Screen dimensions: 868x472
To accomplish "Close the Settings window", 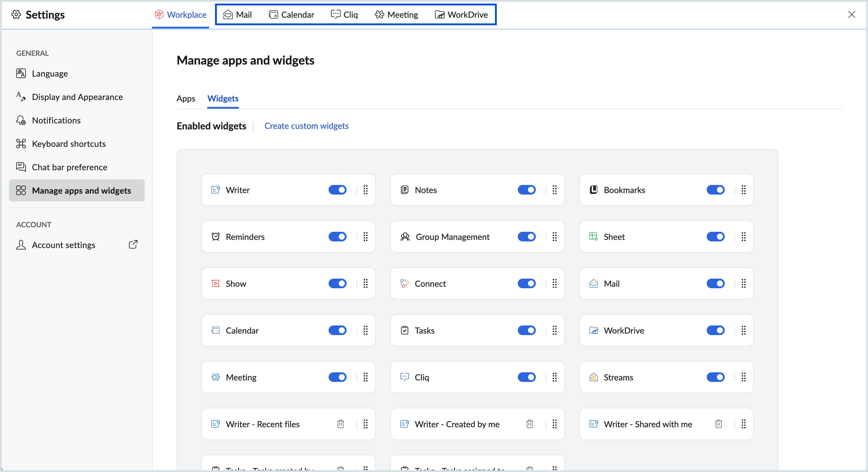I will pos(851,14).
